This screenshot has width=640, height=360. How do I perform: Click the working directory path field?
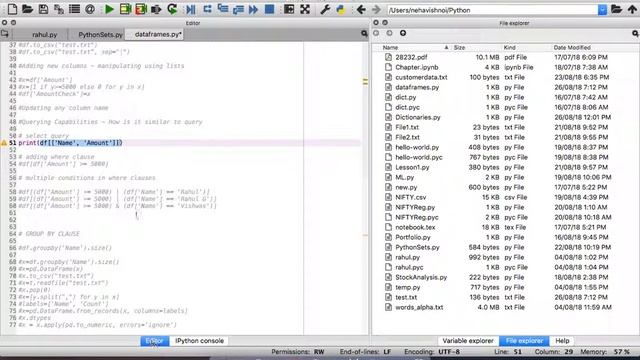(492, 10)
